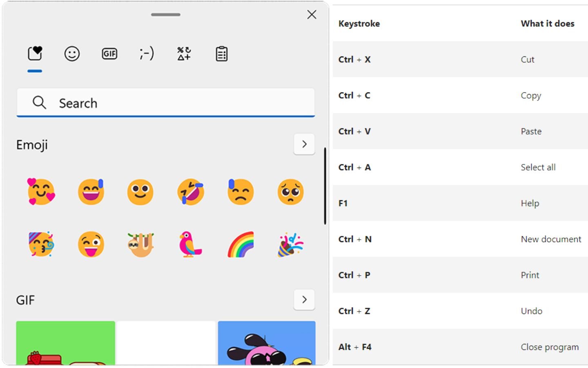
Task: Open the recently used emojis panel
Action: 35,54
